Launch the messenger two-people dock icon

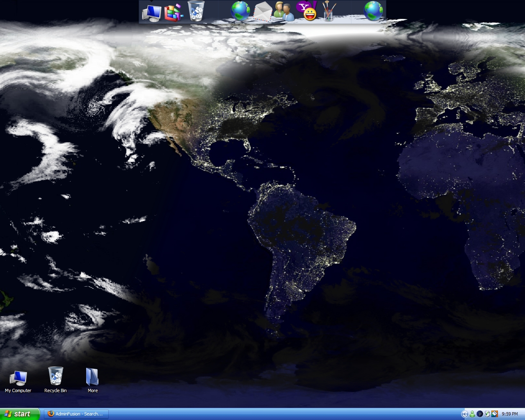click(x=284, y=11)
